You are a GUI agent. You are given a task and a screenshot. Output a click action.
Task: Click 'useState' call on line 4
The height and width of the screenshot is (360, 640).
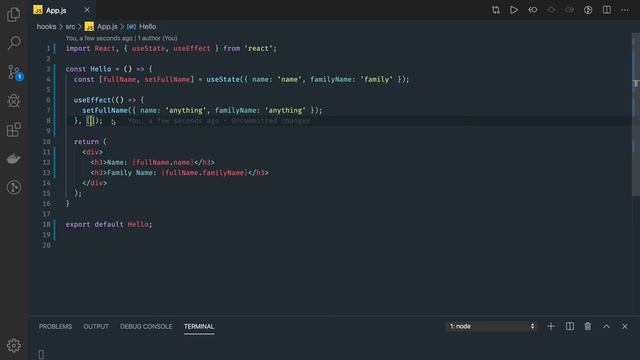click(223, 79)
